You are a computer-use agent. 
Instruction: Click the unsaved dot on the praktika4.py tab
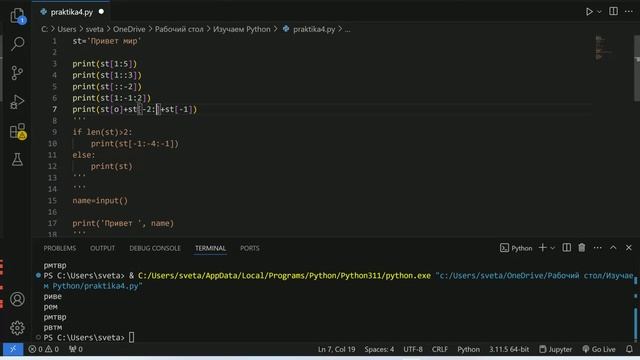point(101,11)
